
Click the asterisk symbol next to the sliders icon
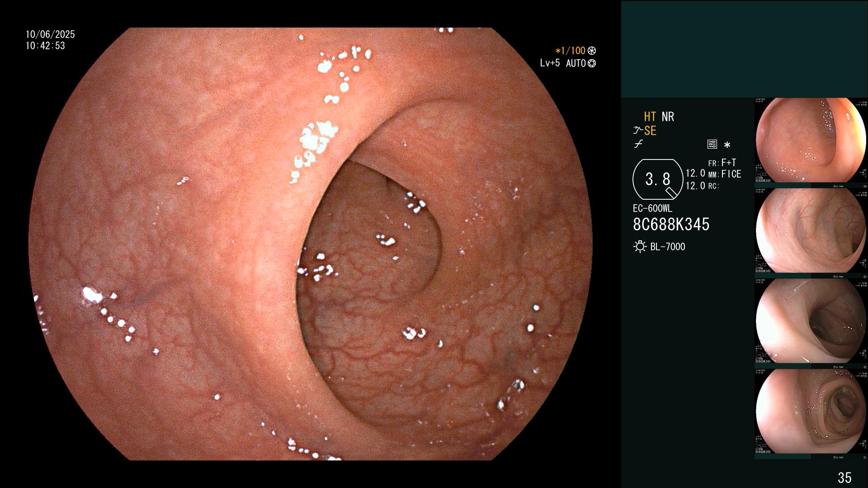pyautogui.click(x=727, y=145)
